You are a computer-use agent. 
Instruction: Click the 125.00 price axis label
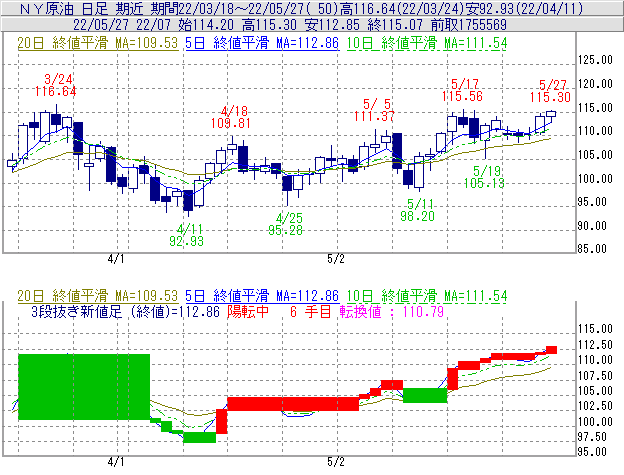point(595,60)
